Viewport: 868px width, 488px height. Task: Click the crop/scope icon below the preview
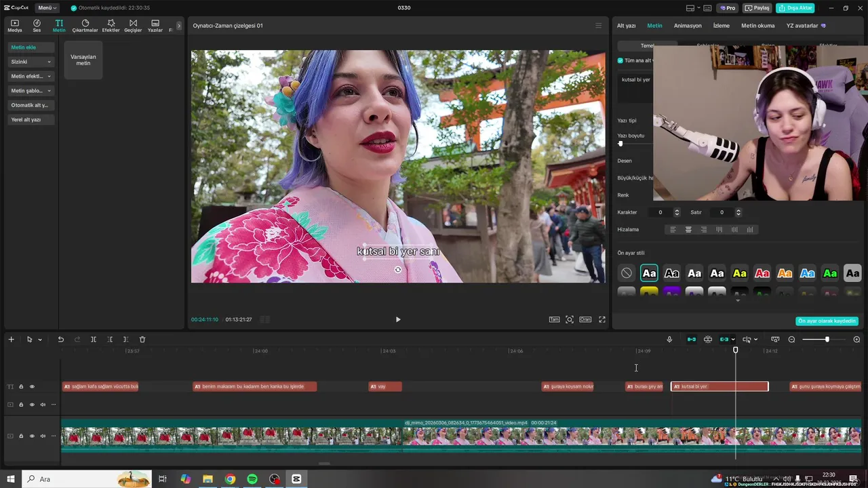click(570, 319)
